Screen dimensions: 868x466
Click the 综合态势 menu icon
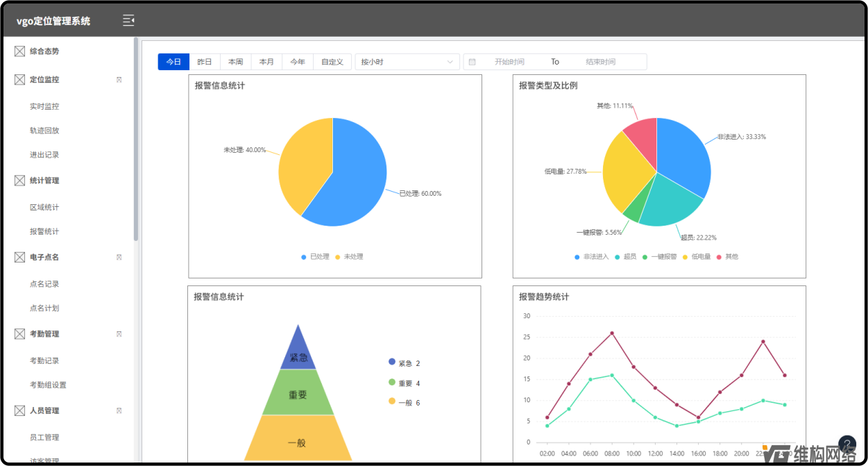click(19, 51)
